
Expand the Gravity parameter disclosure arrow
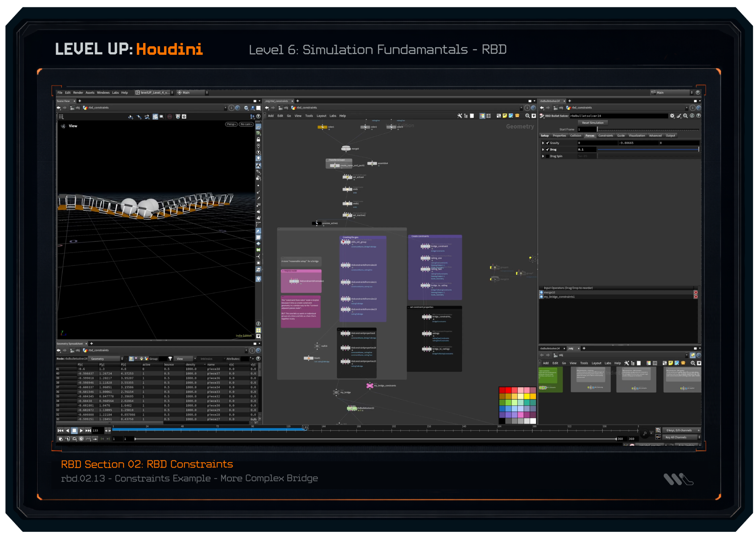tap(543, 143)
